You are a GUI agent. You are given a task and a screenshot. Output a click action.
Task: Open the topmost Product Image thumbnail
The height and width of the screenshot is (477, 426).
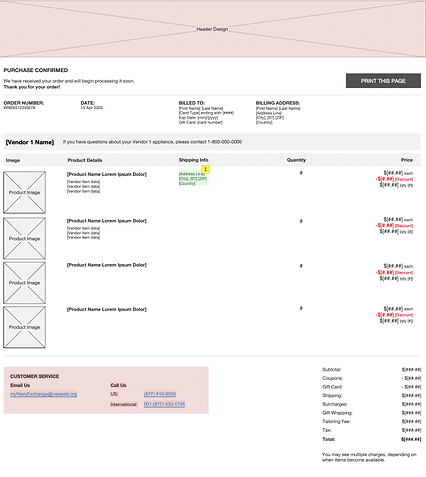point(24,192)
